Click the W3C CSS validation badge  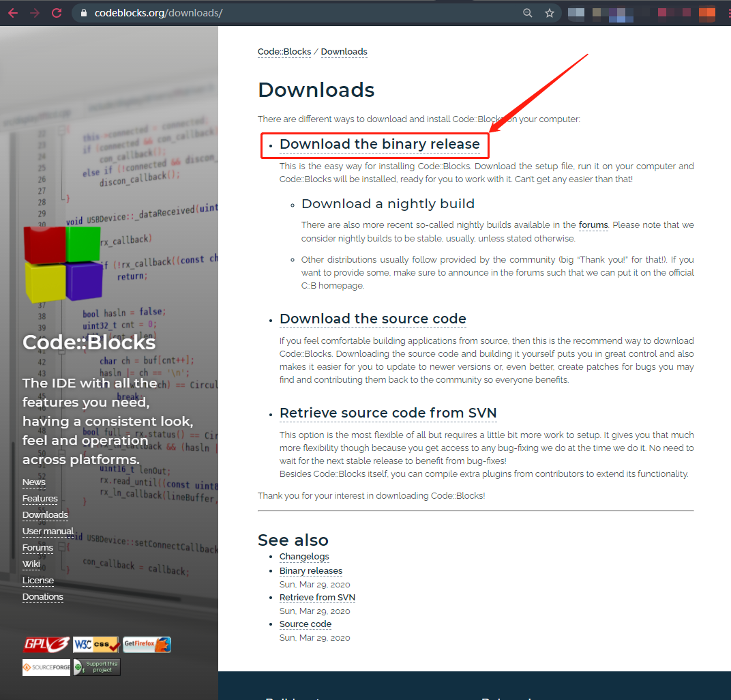(x=96, y=644)
